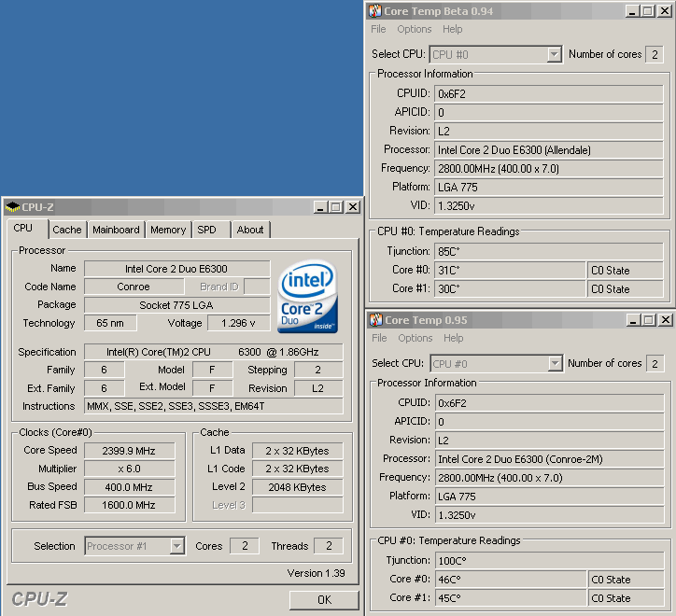676x616 pixels.
Task: Click the OK button in CPU-Z
Action: pos(324,599)
